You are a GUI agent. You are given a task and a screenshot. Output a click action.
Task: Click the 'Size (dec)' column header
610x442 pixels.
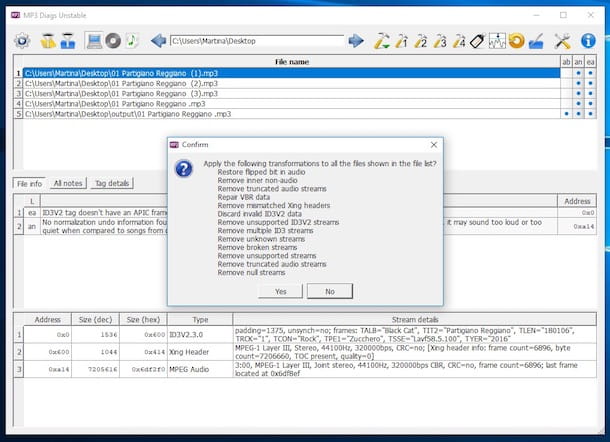pyautogui.click(x=95, y=319)
